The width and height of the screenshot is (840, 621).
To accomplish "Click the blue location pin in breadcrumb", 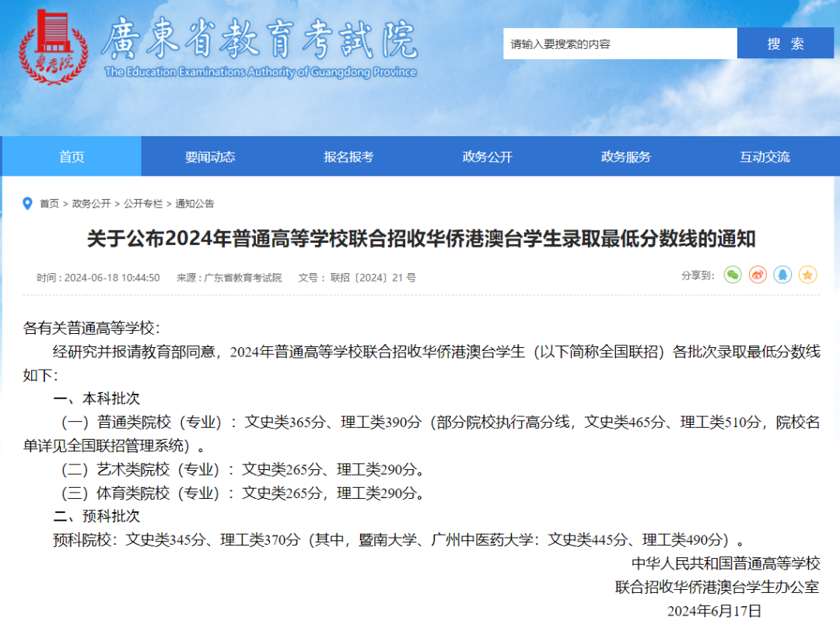I will (x=27, y=204).
